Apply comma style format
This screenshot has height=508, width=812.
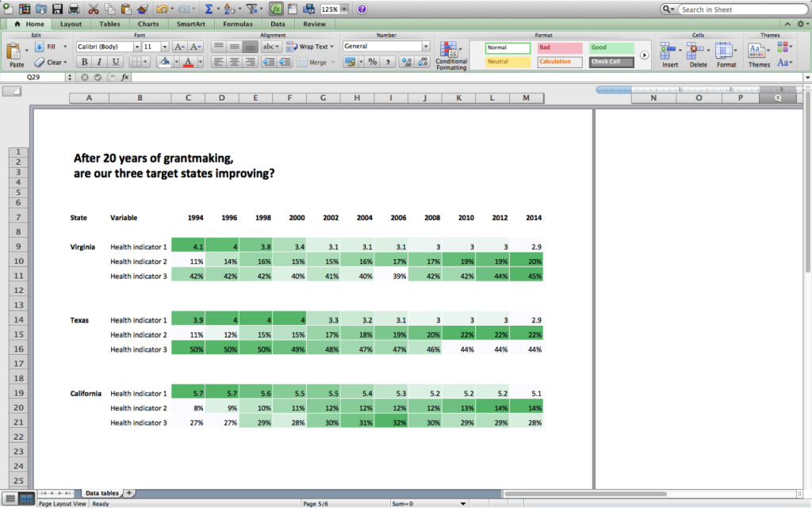point(387,62)
